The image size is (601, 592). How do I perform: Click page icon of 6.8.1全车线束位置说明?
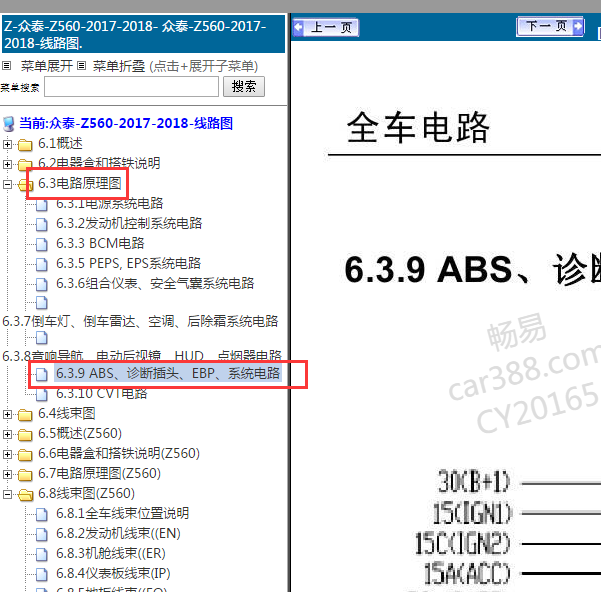point(42,515)
